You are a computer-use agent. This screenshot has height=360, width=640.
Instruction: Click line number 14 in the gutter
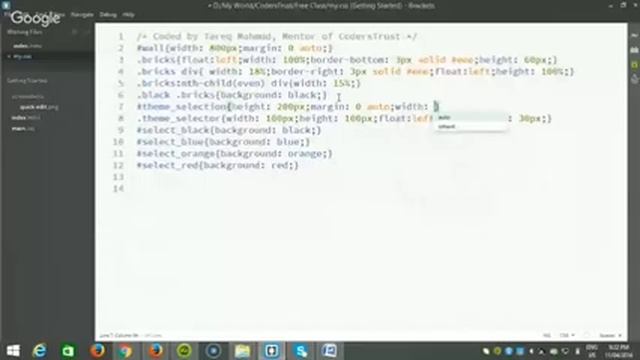118,189
